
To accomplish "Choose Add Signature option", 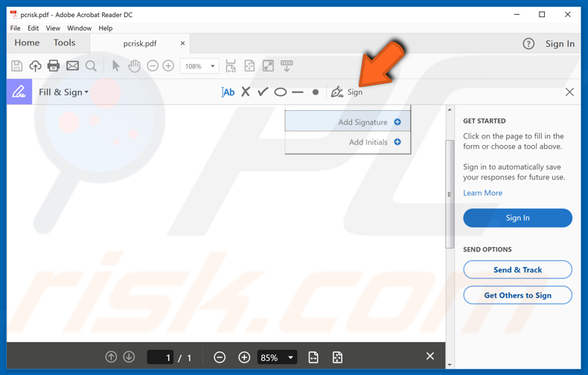I will pos(348,122).
